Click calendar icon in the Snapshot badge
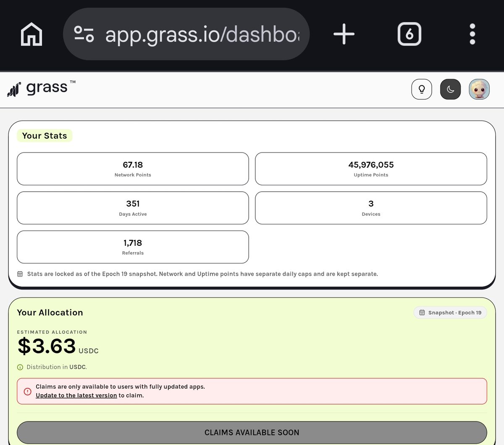The width and height of the screenshot is (504, 445). tap(422, 313)
